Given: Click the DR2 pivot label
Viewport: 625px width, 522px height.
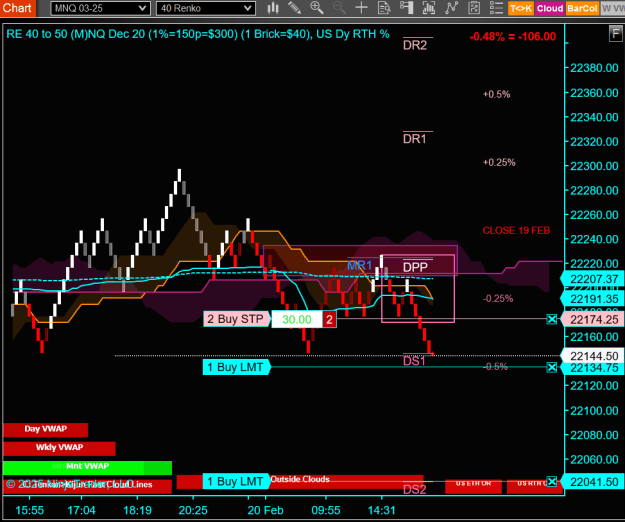Looking at the screenshot, I should click(415, 45).
